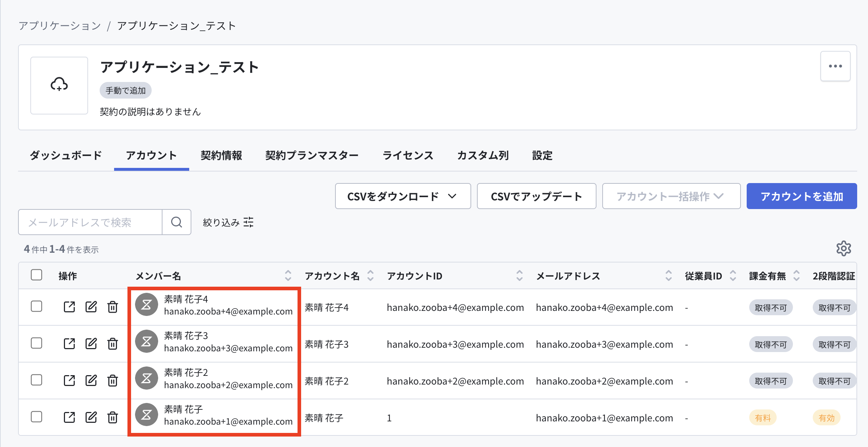Open table column settings gear
The image size is (868, 447).
(x=844, y=248)
